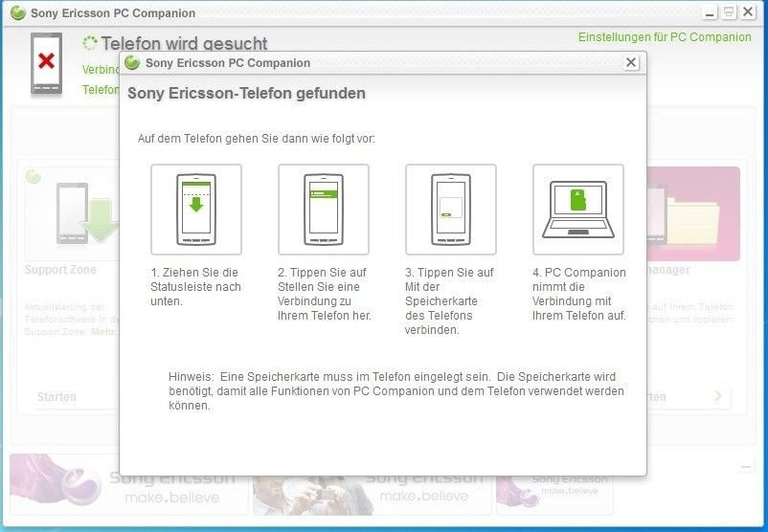768x532 pixels.
Task: Click 'Auf dem Telefon gehen Sie dann' text
Action: pos(257,139)
